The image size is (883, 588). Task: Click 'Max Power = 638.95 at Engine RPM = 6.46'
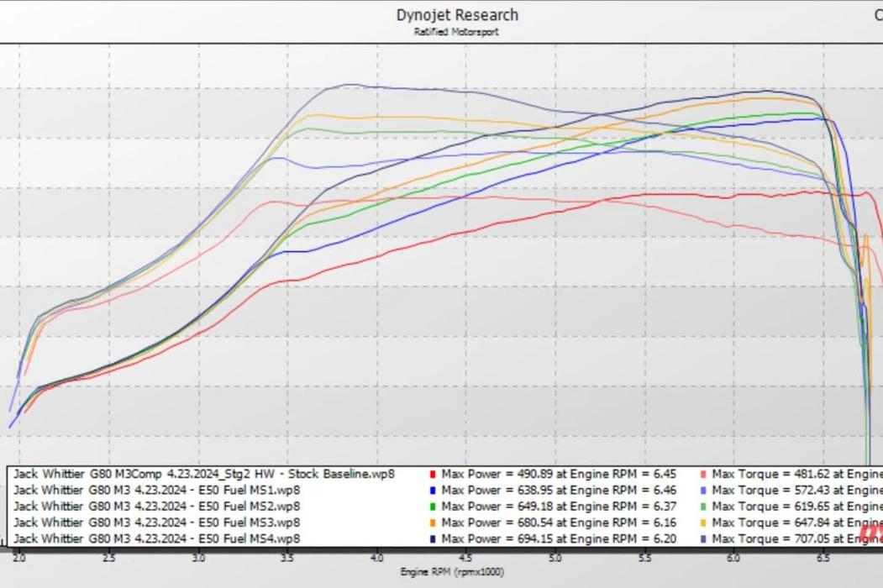[559, 491]
